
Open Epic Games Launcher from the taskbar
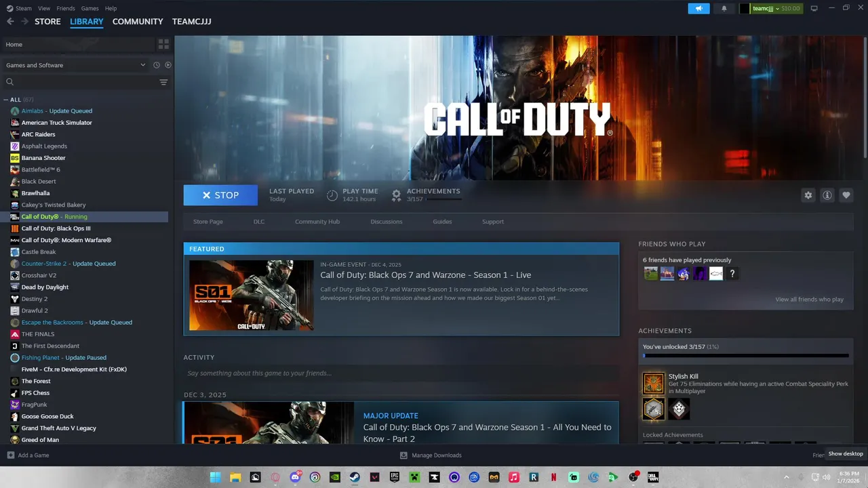(395, 477)
